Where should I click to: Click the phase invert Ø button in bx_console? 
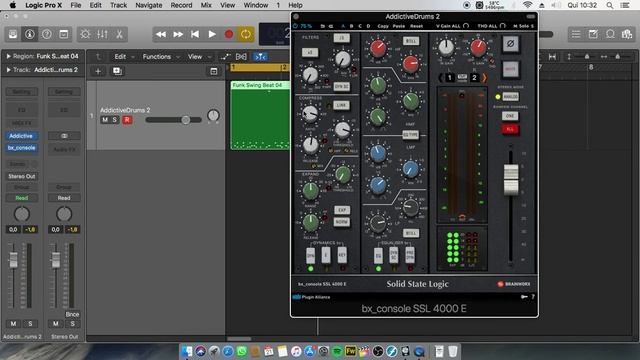pos(510,44)
